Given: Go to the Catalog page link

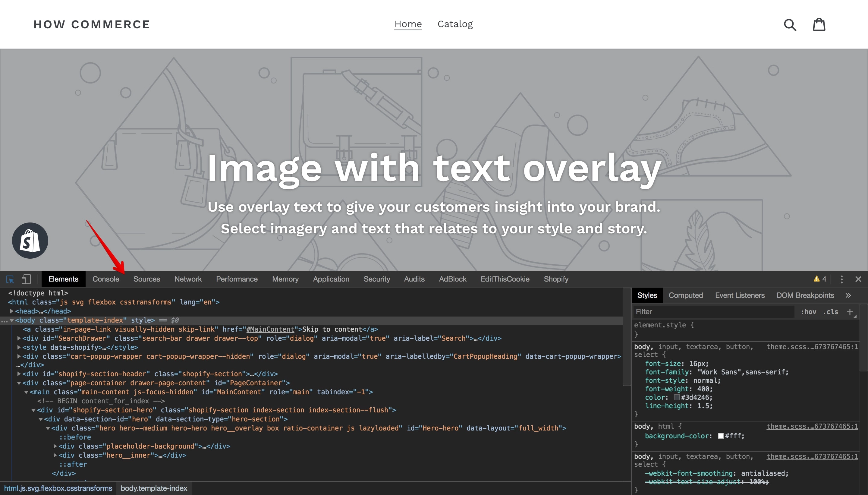Looking at the screenshot, I should coord(455,24).
